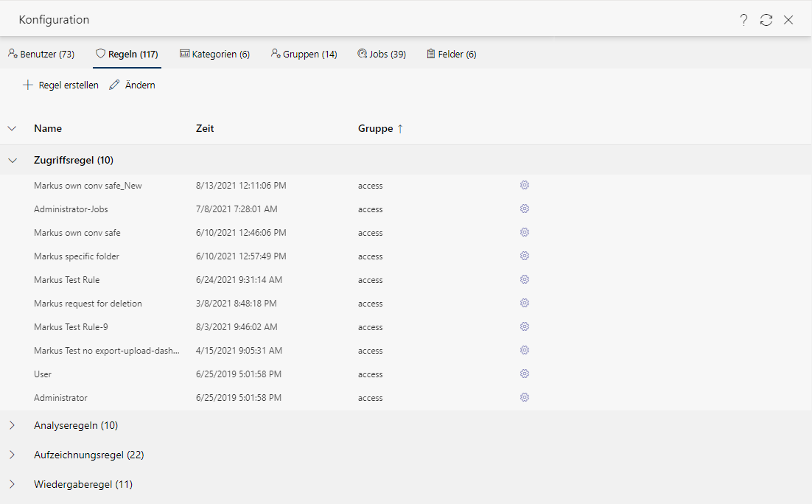812x504 pixels.
Task: Click gear icon for Administrator-Jobs rule
Action: click(525, 209)
